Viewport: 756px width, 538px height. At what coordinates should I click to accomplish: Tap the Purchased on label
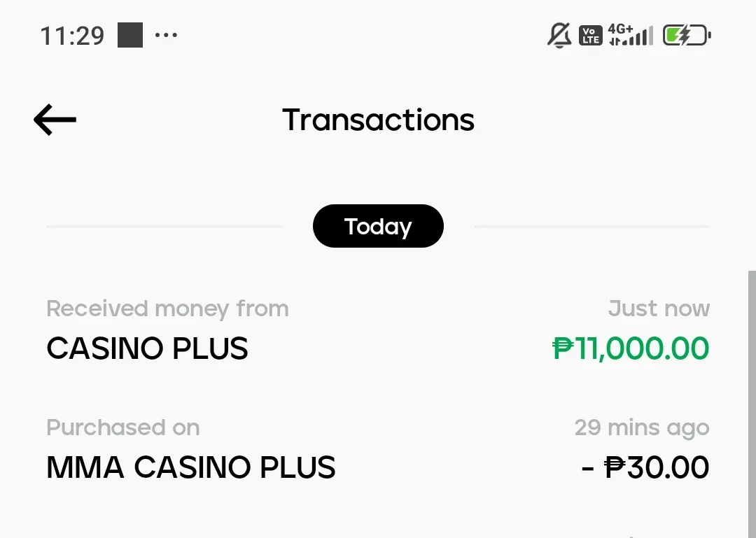[x=123, y=427]
